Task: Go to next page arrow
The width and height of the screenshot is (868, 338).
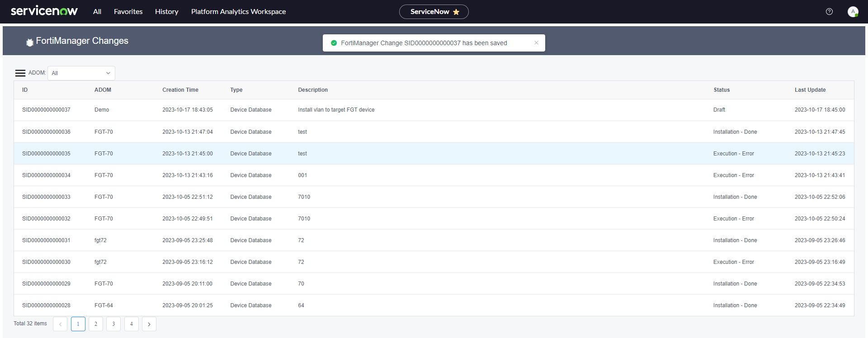Action: pyautogui.click(x=149, y=324)
